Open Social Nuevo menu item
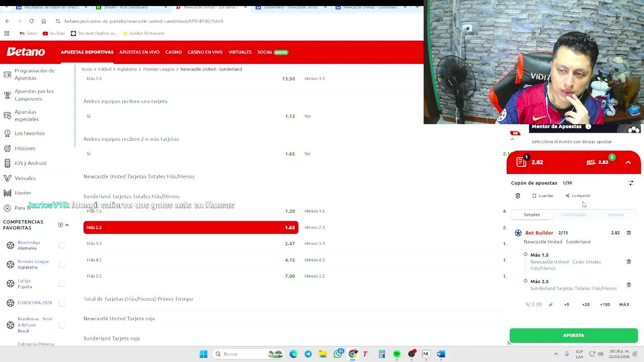The width and height of the screenshot is (644, 362). coord(272,52)
